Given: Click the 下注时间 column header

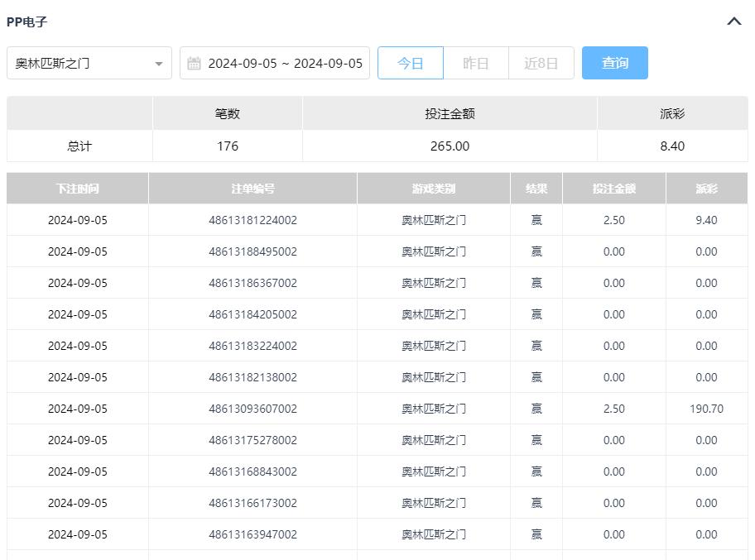Looking at the screenshot, I should (x=78, y=189).
